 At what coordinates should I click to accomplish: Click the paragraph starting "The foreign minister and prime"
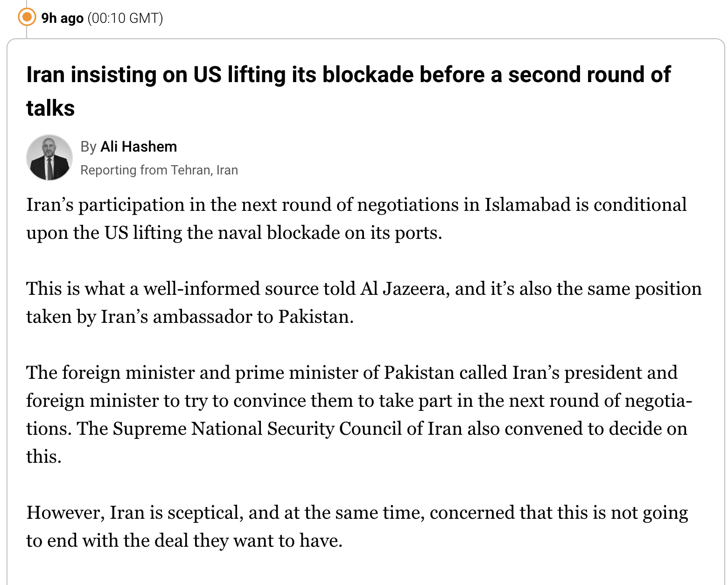pos(359,414)
